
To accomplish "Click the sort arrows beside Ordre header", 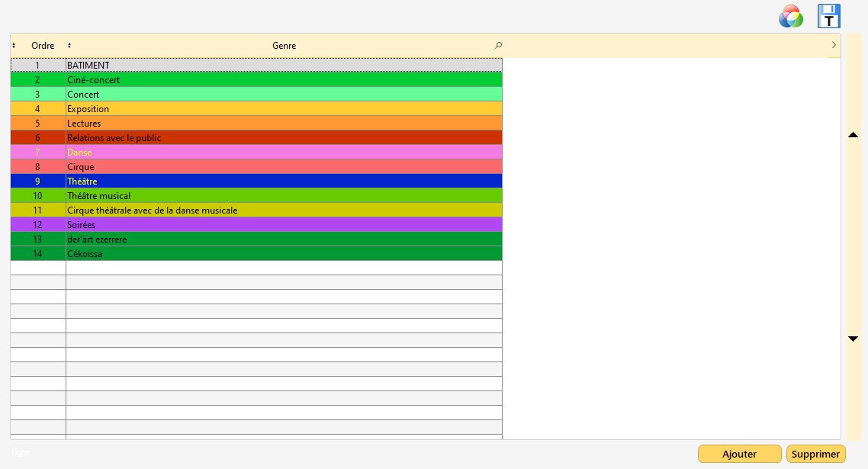I will click(14, 46).
